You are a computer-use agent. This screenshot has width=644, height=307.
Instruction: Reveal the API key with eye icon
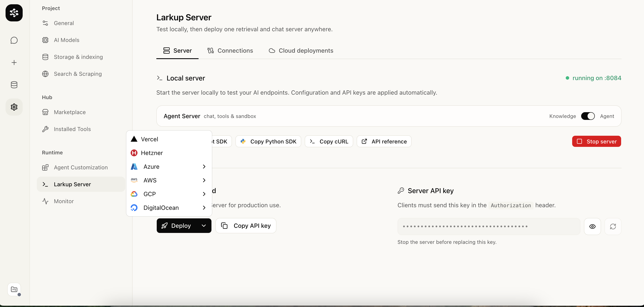tap(592, 227)
